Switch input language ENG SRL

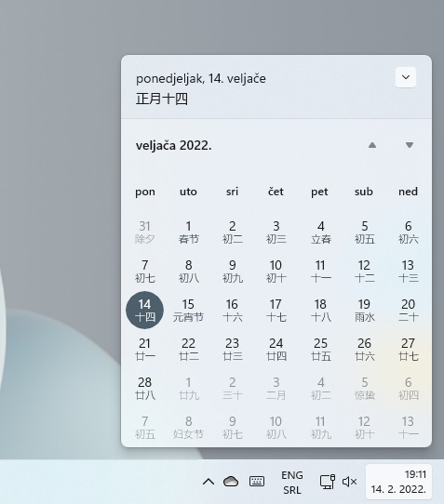[x=292, y=483]
